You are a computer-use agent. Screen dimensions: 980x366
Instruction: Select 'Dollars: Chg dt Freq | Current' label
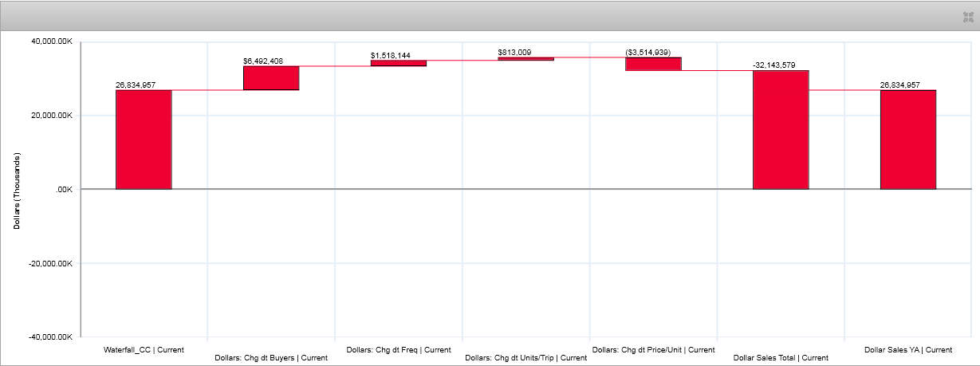point(399,349)
